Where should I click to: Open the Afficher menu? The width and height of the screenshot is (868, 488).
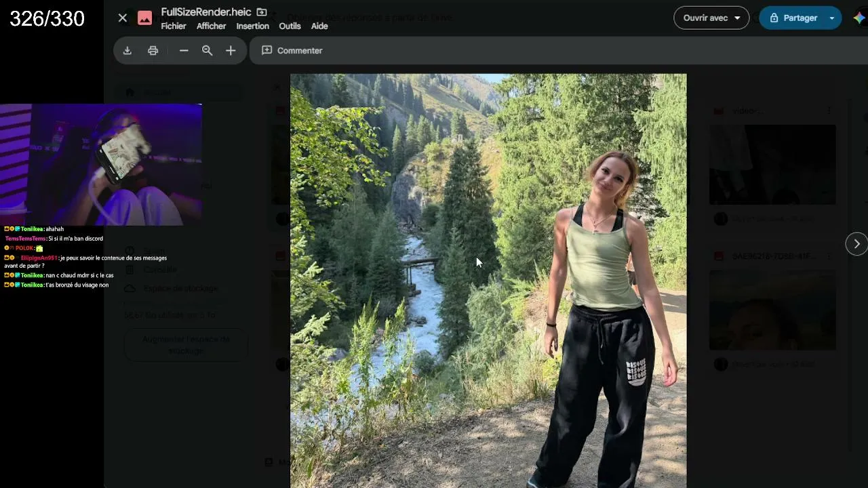click(x=212, y=26)
